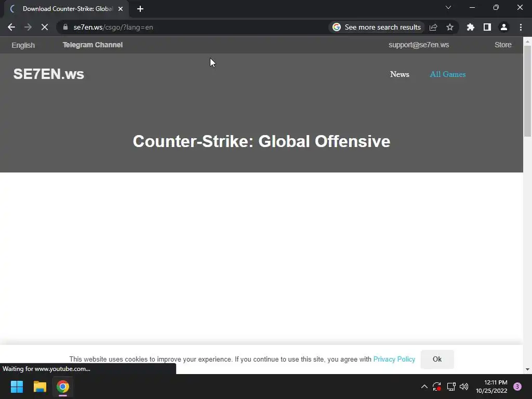Open File Explorer from the taskbar
Viewport: 532px width, 399px height.
[39, 387]
